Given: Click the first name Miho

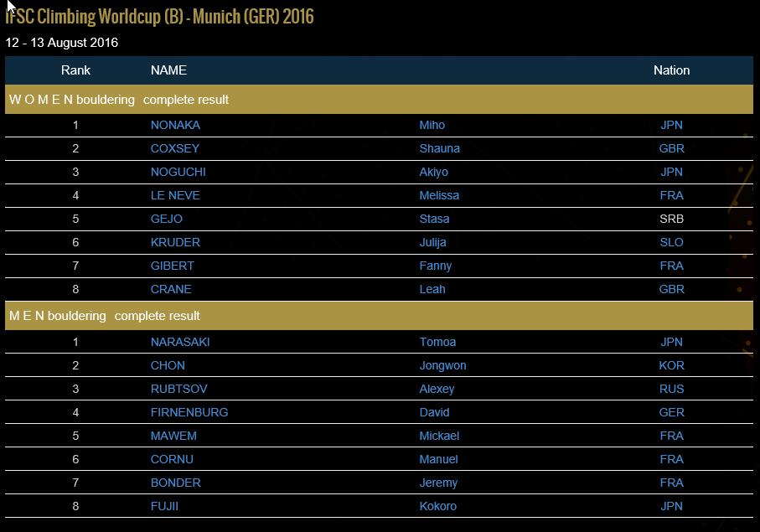Looking at the screenshot, I should click(x=432, y=125).
